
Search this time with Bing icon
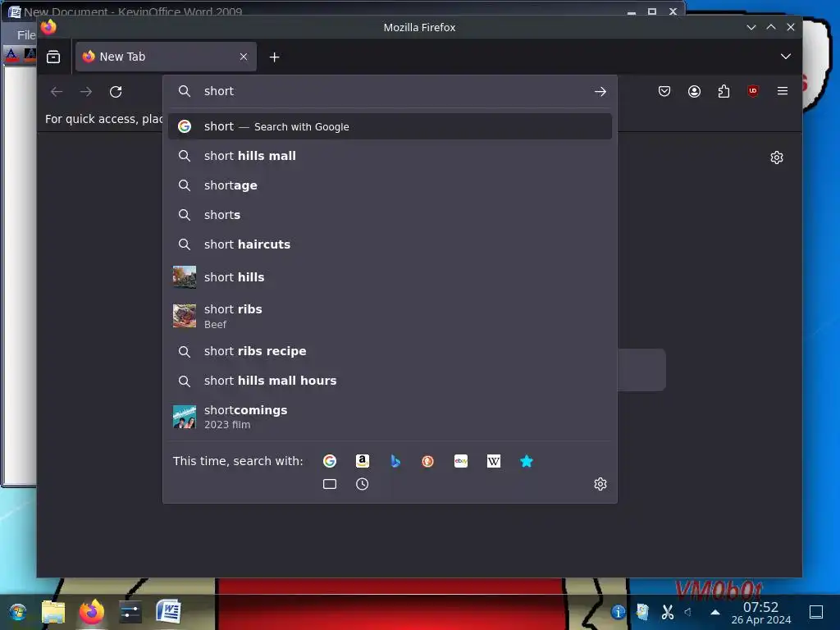click(x=395, y=461)
